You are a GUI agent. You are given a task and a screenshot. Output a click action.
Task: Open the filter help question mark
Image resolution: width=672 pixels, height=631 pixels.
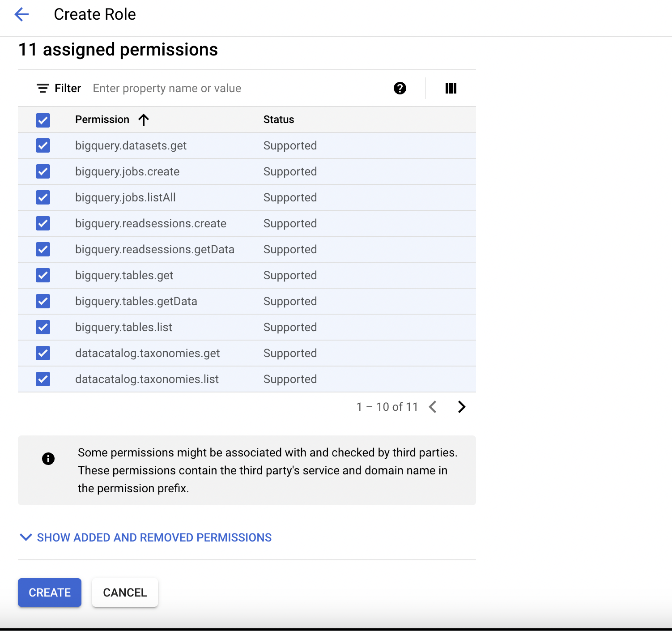coord(400,88)
